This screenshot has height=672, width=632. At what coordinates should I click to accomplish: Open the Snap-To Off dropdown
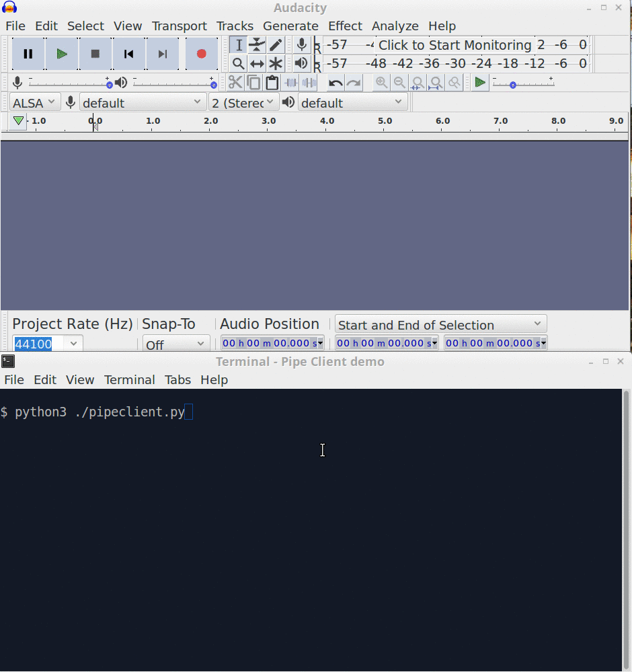pos(175,344)
